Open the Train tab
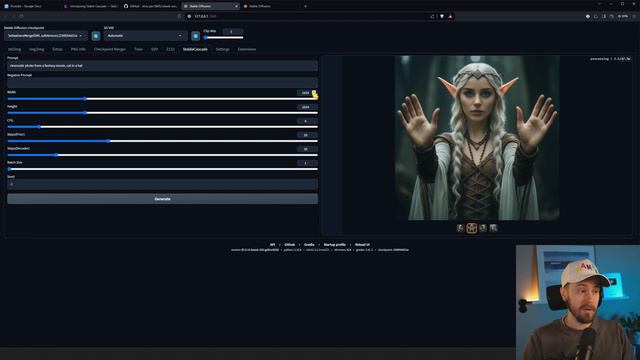The width and height of the screenshot is (640, 360). coord(138,49)
